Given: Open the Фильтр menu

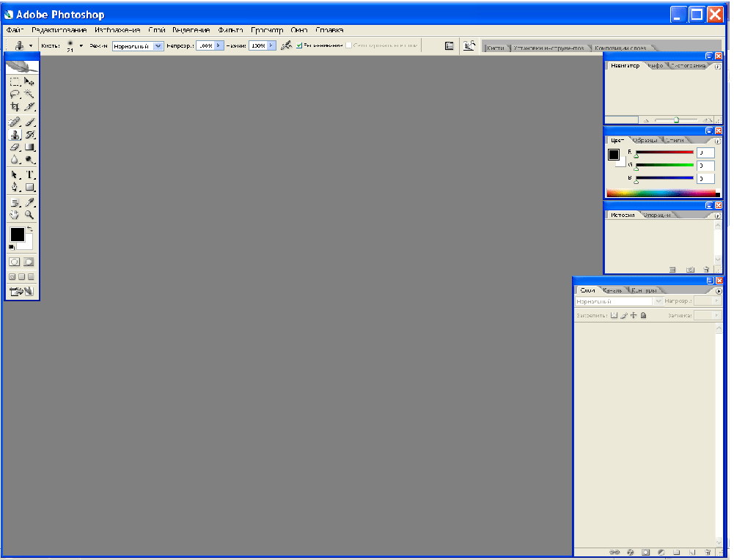Looking at the screenshot, I should 230,30.
